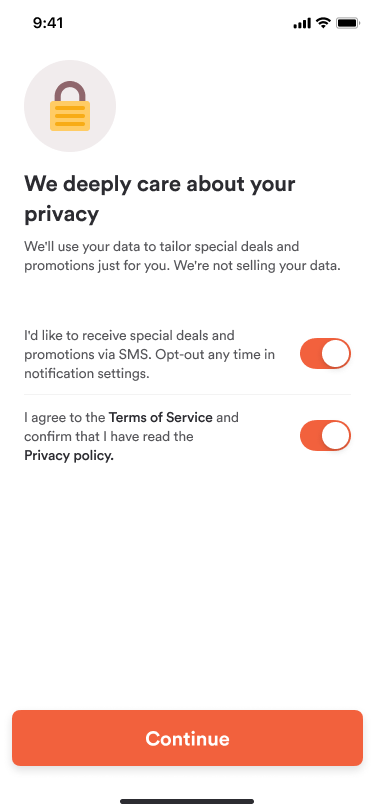Tap the "I agree to the" text

[x=65, y=418]
